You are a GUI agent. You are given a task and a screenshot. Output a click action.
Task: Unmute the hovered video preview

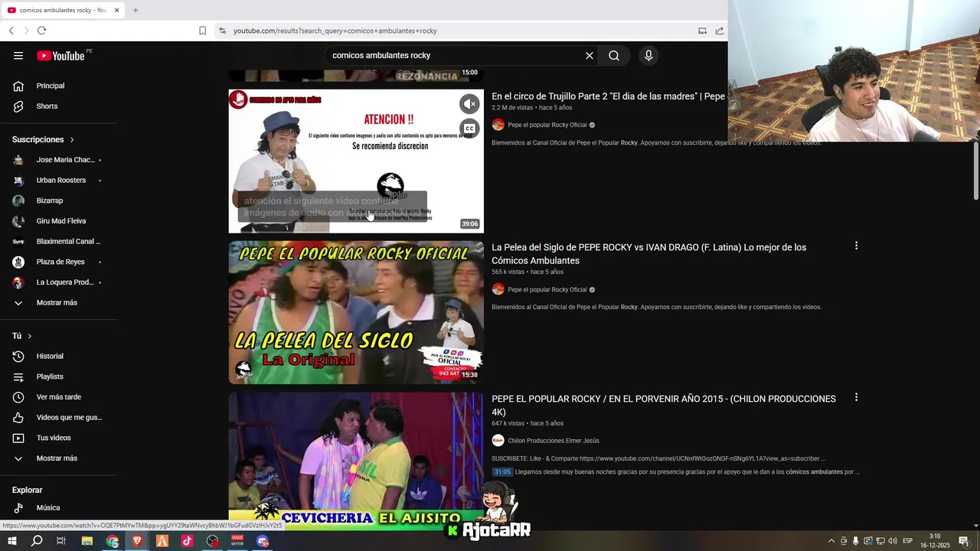point(469,104)
